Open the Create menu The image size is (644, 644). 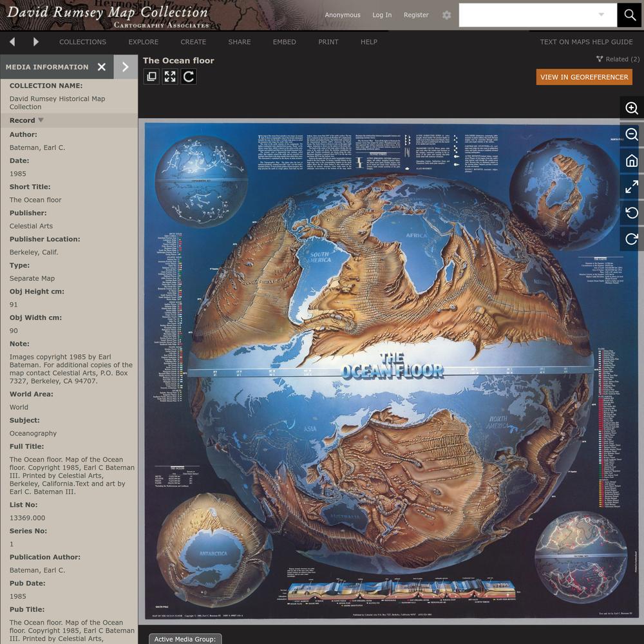tap(193, 42)
